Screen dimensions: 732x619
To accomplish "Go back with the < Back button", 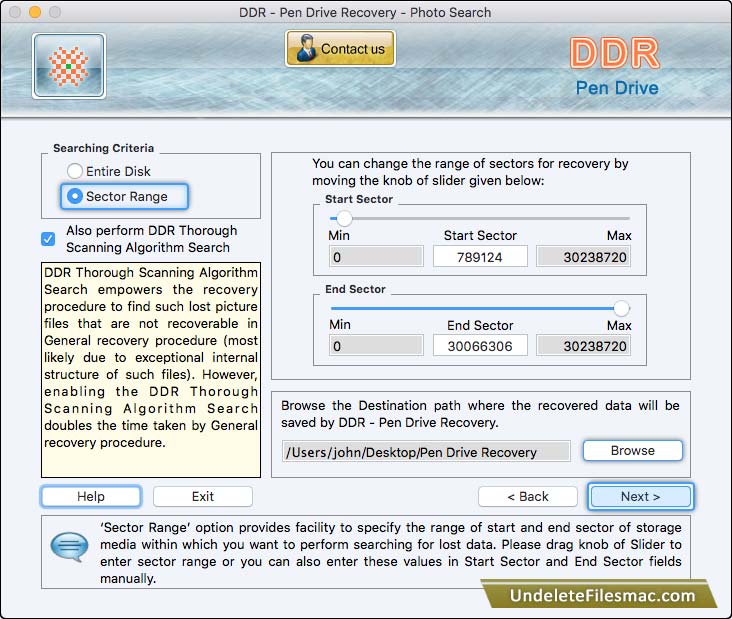I will coord(528,496).
